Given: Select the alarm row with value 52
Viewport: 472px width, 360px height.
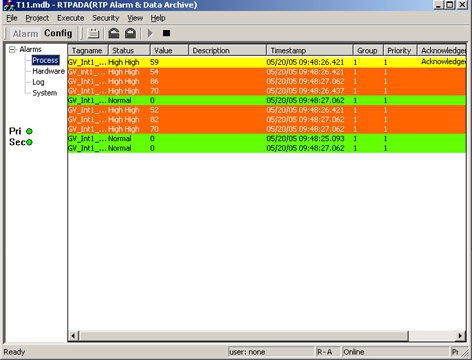Looking at the screenshot, I should point(267,110).
